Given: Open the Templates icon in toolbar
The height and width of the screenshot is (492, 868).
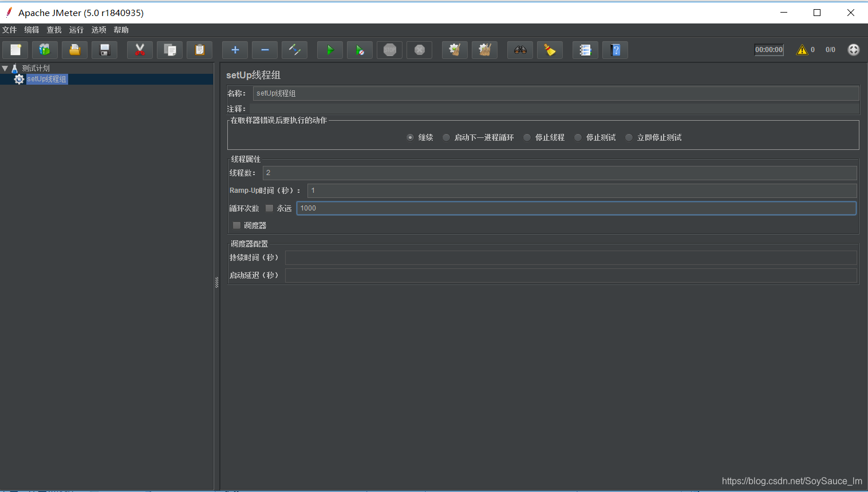Looking at the screenshot, I should tap(45, 50).
